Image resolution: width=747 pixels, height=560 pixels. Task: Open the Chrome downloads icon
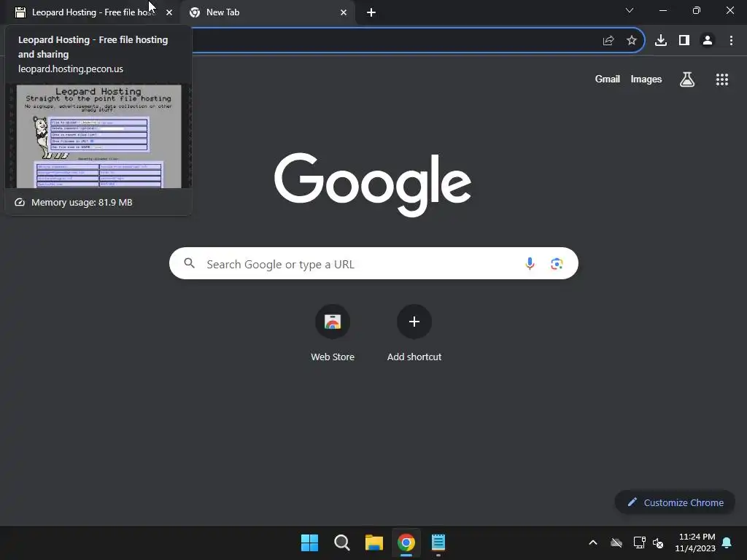point(661,41)
